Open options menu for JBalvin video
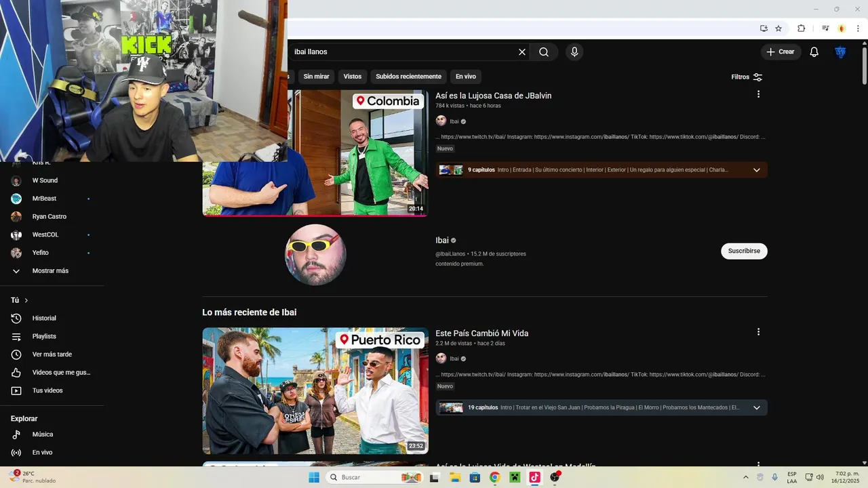 point(758,94)
